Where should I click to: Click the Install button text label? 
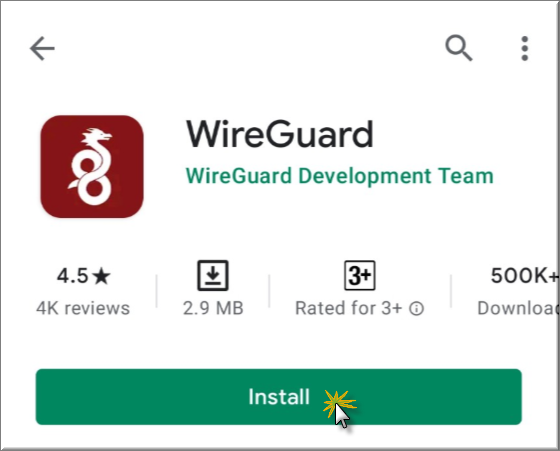point(279,397)
